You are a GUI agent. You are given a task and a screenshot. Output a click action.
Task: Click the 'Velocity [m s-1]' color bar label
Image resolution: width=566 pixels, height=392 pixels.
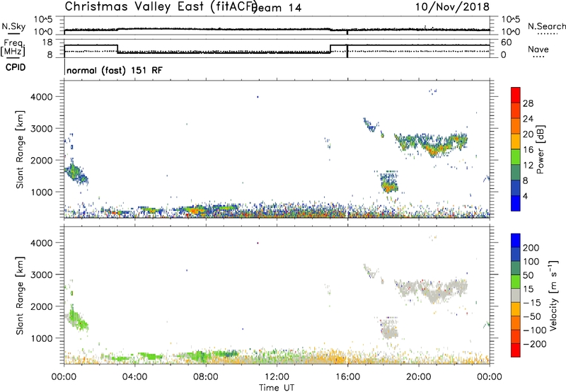pyautogui.click(x=553, y=295)
